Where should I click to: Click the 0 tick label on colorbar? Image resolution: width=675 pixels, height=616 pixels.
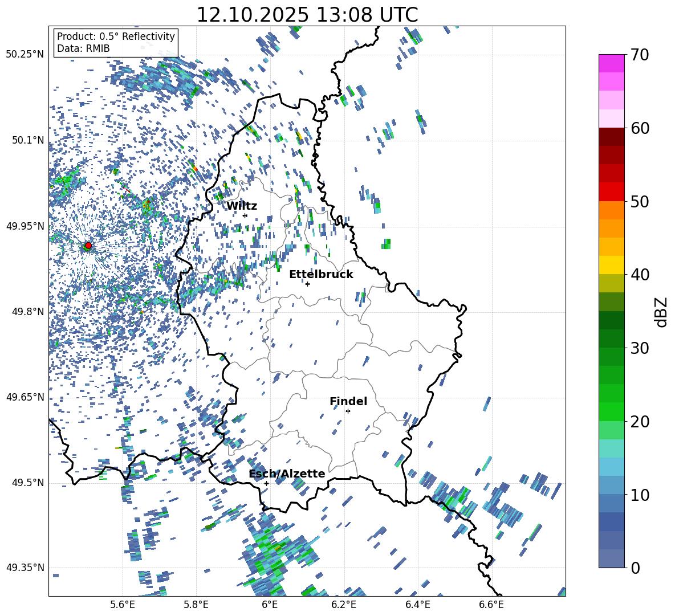coord(635,568)
